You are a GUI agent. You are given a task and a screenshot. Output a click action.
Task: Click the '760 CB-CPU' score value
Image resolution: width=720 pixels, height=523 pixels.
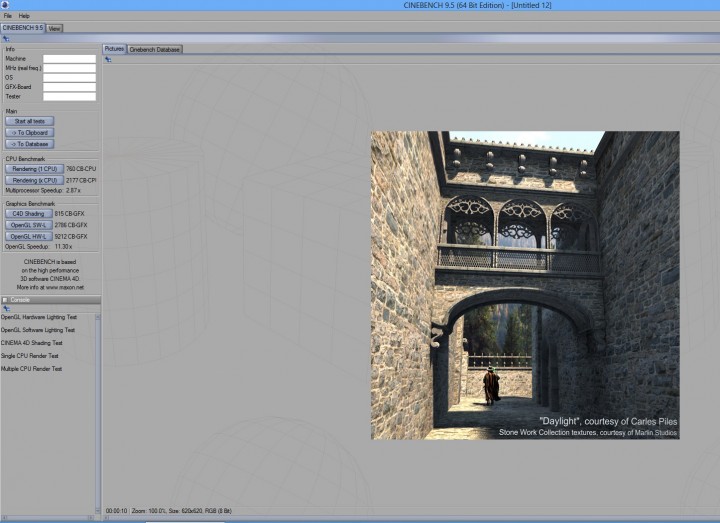coord(81,169)
